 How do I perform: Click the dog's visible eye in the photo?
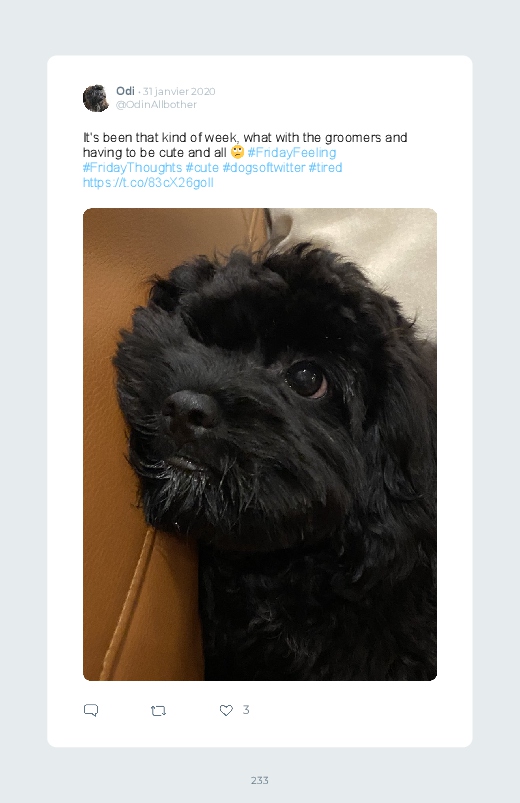point(306,379)
